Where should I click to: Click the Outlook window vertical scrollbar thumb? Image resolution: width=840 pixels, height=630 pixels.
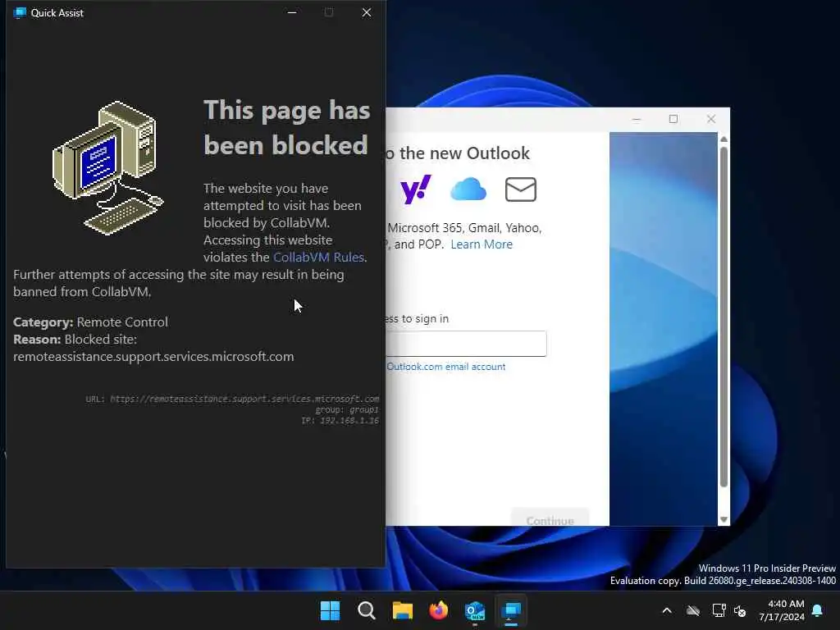724,316
